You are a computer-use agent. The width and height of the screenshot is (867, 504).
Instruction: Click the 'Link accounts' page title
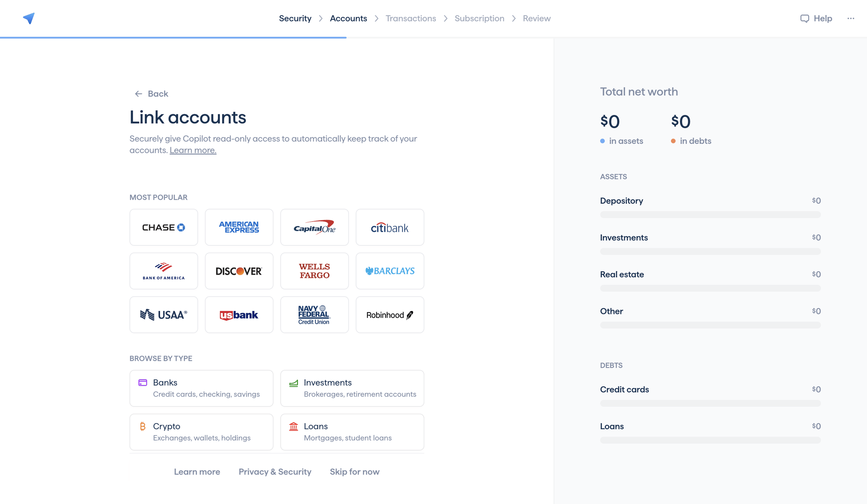pos(188,117)
